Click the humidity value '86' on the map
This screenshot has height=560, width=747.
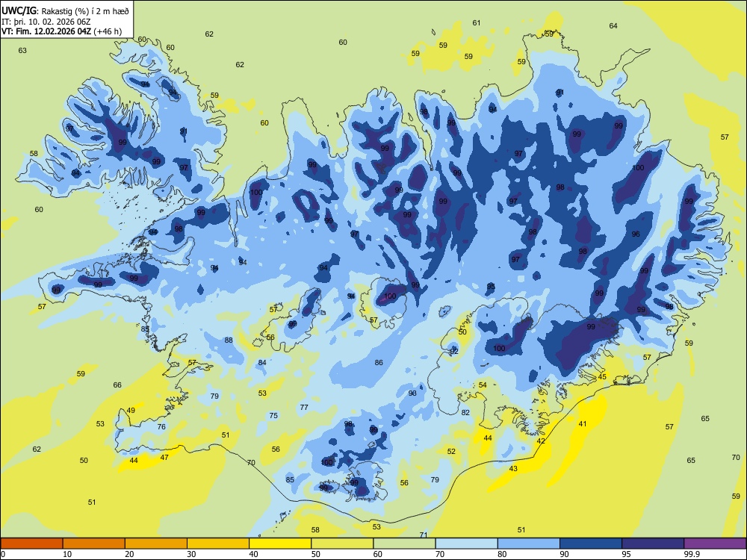[379, 362]
